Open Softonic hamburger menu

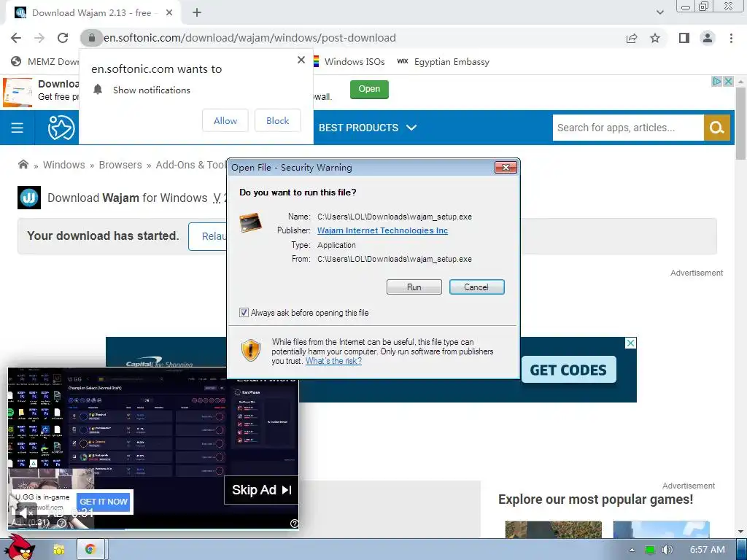(x=18, y=128)
